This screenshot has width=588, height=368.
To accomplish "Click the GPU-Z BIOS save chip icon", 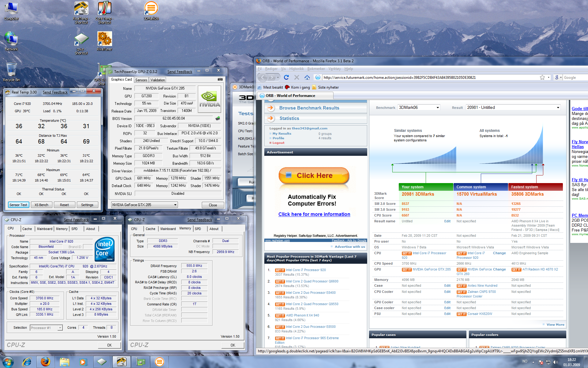I will 218,118.
